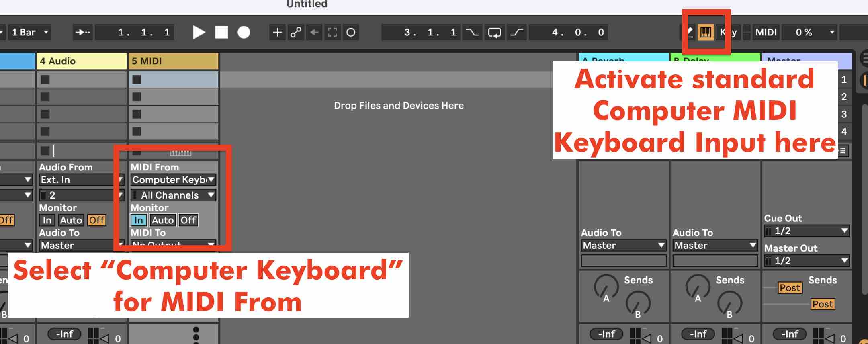Set 5 MIDI track monitor to In

tap(139, 220)
